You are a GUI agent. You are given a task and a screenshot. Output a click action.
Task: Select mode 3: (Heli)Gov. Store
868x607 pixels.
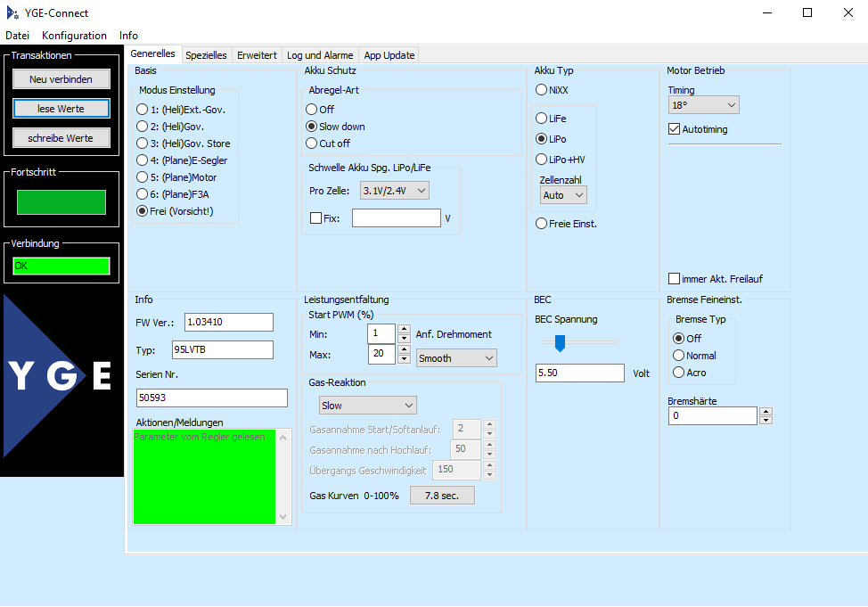(x=184, y=144)
